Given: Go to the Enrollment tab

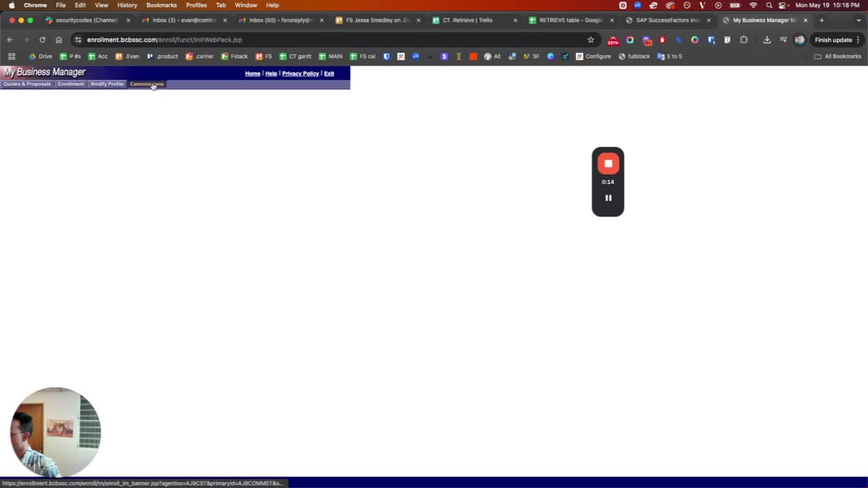Looking at the screenshot, I should pos(71,84).
